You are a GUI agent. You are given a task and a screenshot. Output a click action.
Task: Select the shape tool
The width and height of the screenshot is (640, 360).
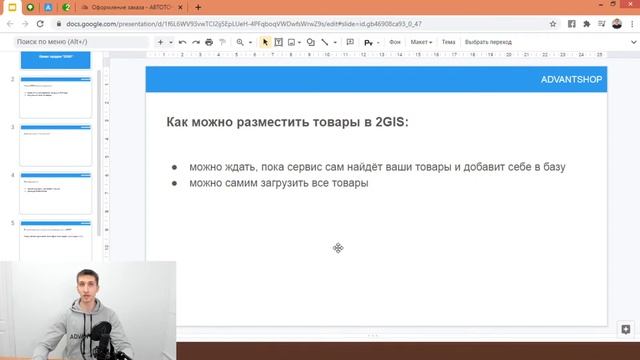tap(311, 42)
